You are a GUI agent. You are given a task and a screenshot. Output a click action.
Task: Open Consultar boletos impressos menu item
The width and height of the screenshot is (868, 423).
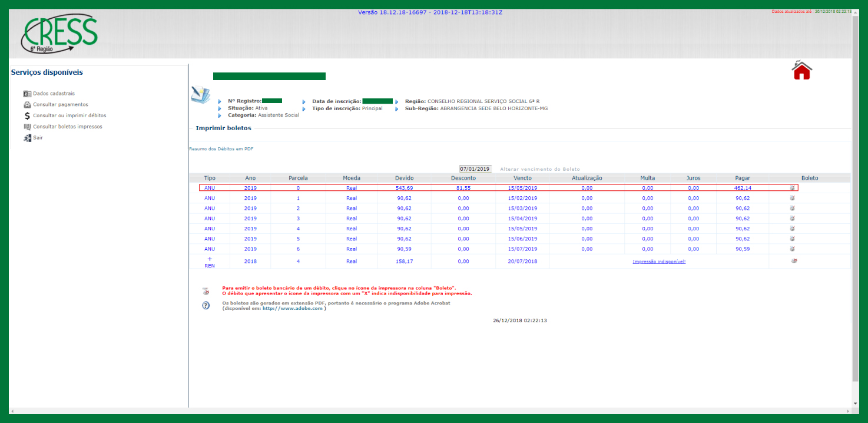67,127
